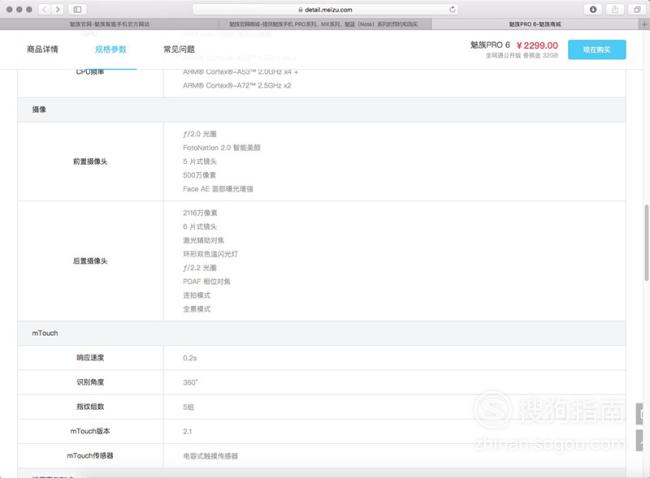Image resolution: width=650 pixels, height=478 pixels.
Task: Click the 500万像素 spec line
Action: point(199,175)
